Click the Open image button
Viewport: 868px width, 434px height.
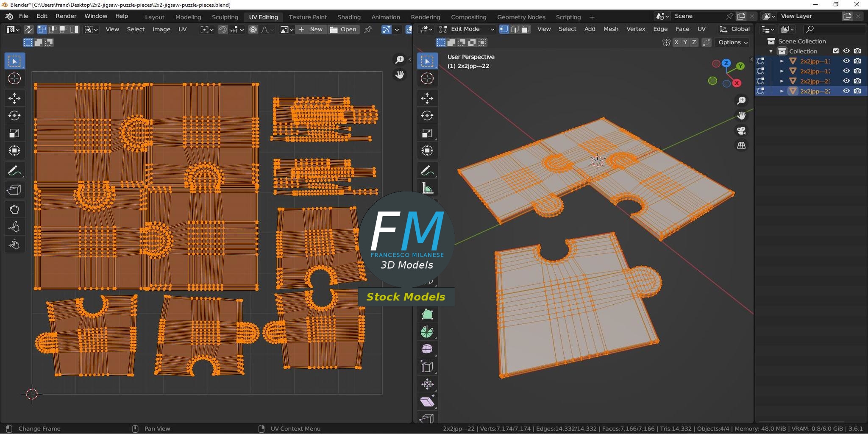pos(344,29)
